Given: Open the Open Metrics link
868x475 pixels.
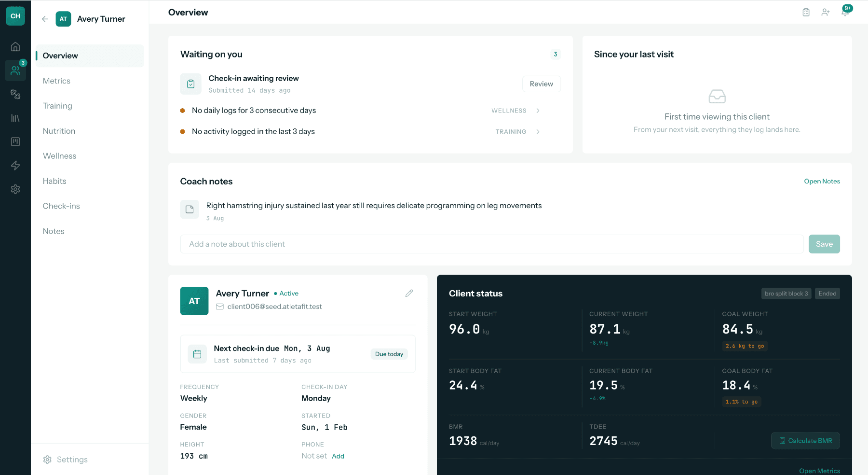Looking at the screenshot, I should (819, 471).
